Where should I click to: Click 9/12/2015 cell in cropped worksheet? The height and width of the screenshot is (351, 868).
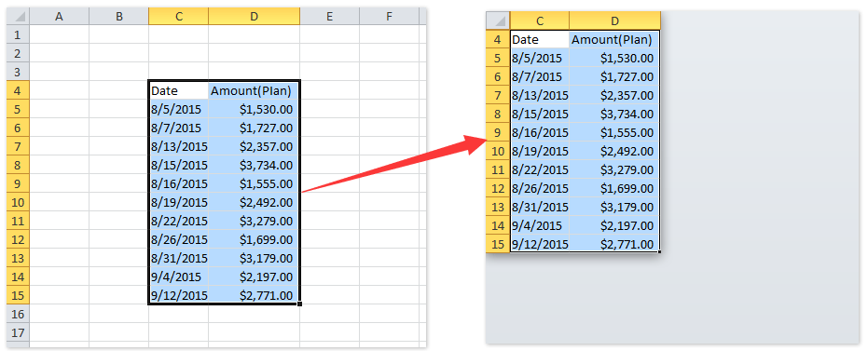pos(540,244)
